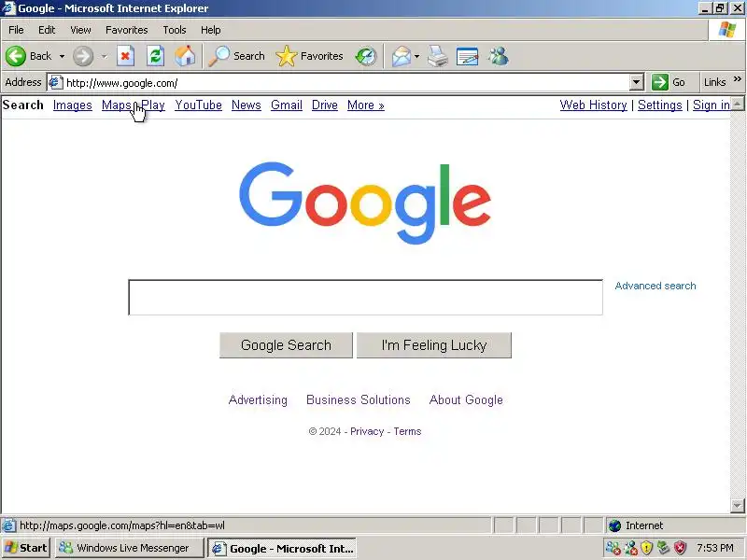The width and height of the screenshot is (747, 560).
Task: Click the safely remove hardware tray icon
Action: pyautogui.click(x=663, y=548)
